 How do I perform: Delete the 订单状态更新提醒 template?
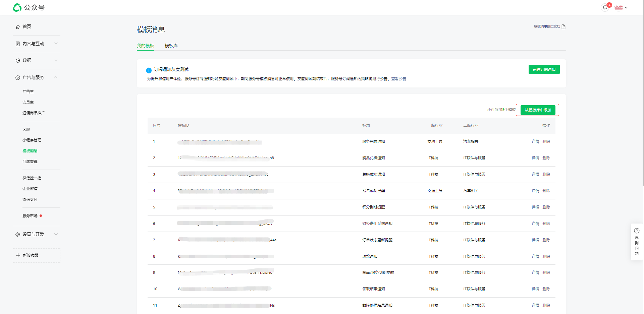546,240
